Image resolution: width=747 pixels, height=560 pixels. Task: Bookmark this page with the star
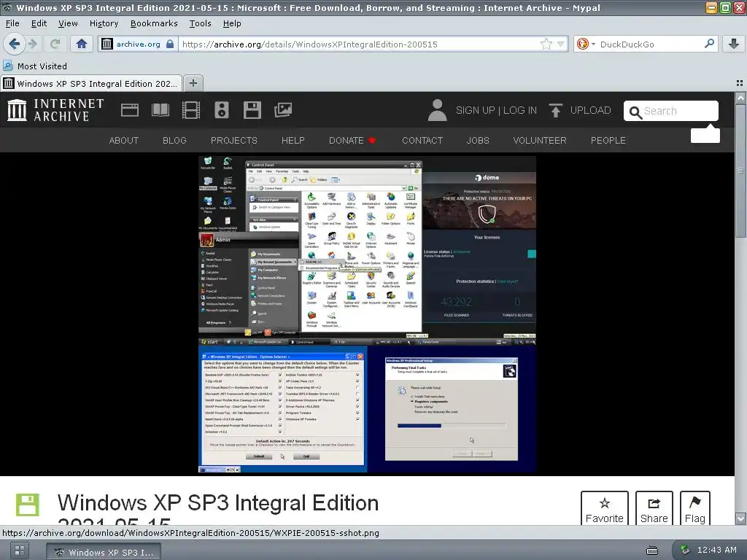[x=546, y=44]
